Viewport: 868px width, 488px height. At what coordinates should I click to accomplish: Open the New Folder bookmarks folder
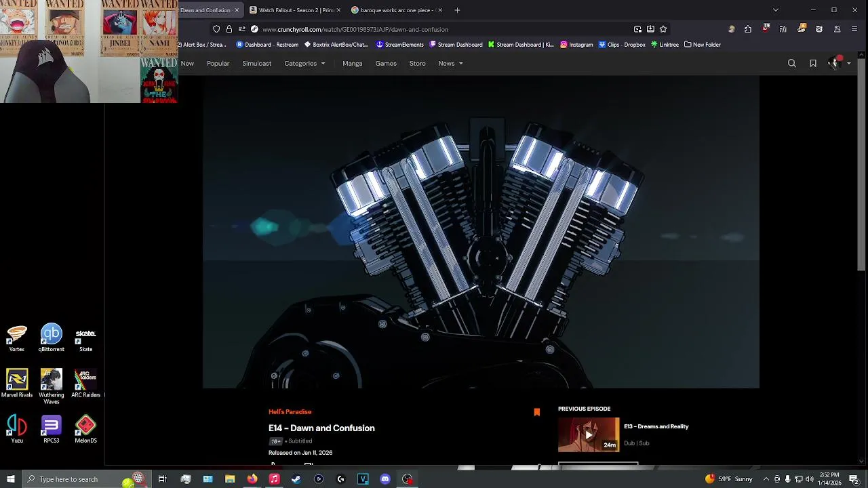tap(703, 45)
